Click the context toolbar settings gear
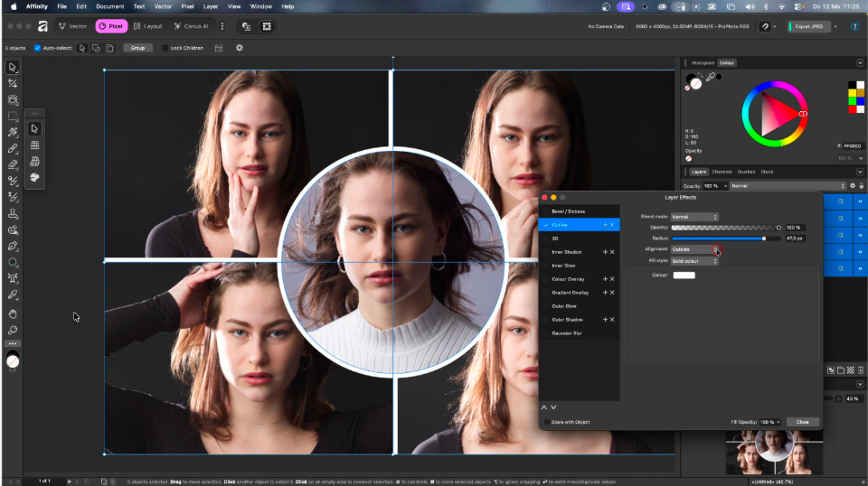 click(x=240, y=48)
